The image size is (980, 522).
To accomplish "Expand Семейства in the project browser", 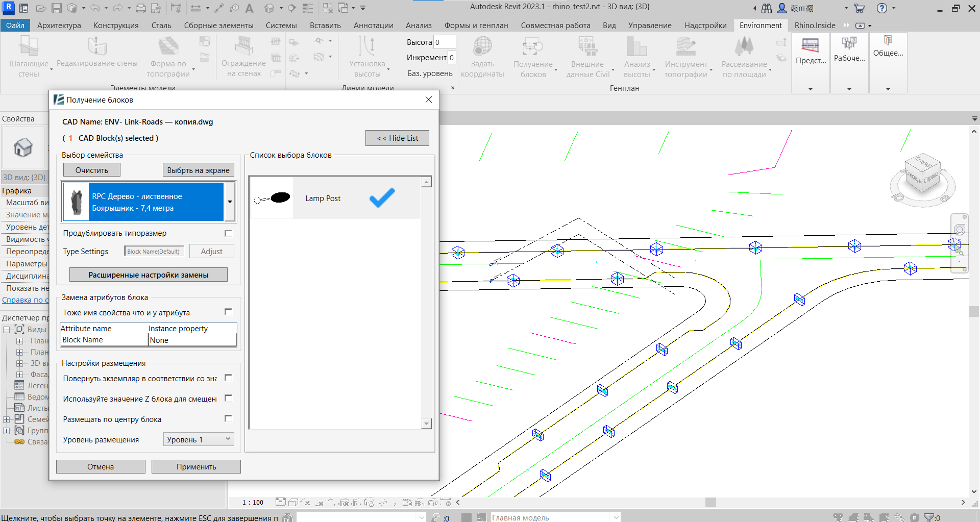I will pos(6,419).
